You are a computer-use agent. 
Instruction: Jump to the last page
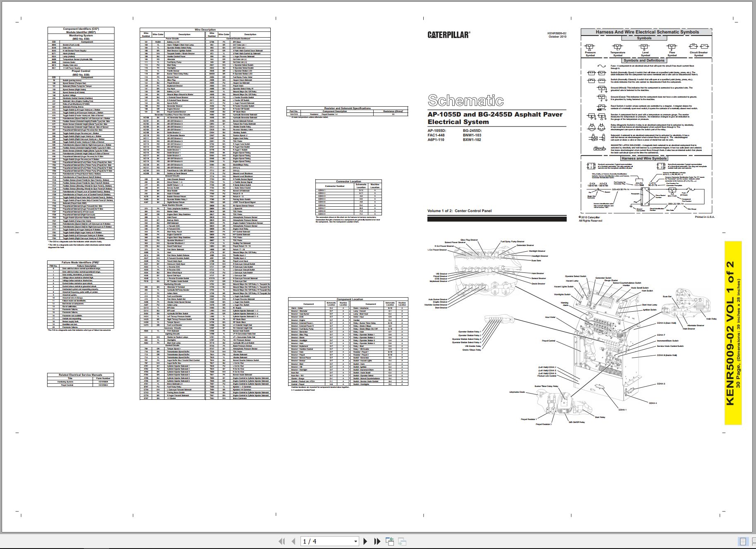click(377, 541)
